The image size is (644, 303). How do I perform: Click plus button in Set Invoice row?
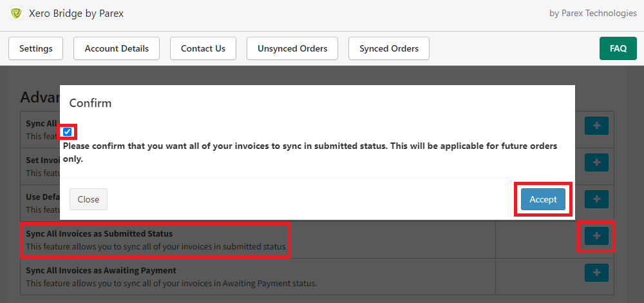[x=596, y=163]
